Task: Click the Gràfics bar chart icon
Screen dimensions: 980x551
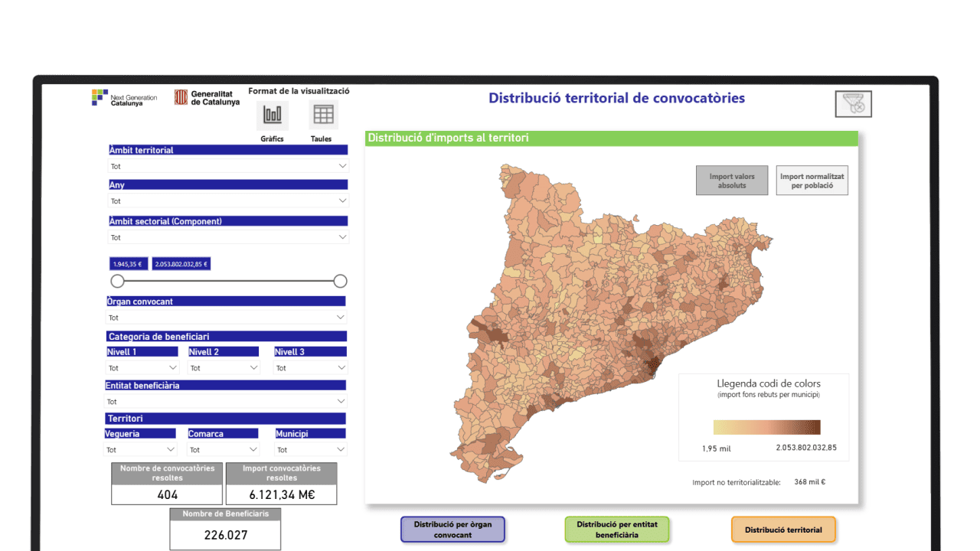Action: [x=272, y=115]
